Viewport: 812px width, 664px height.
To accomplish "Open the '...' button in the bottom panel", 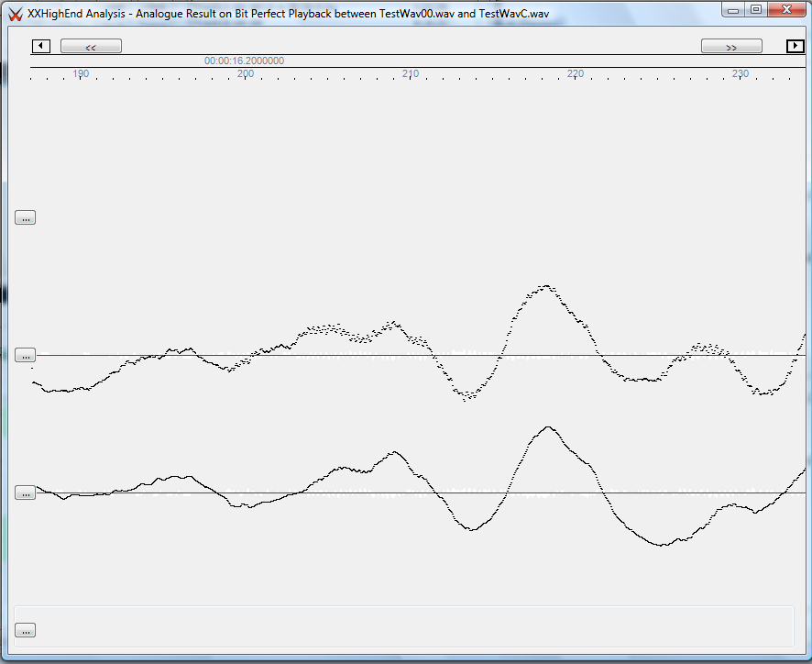I will coord(25,630).
